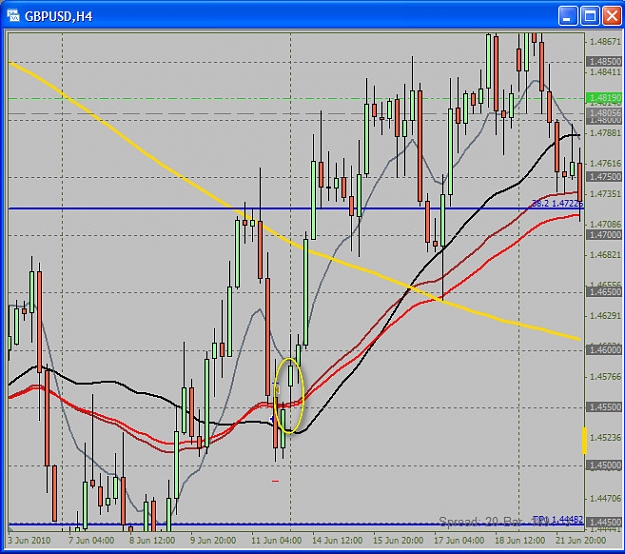This screenshot has height=554, width=625.
Task: Click the 1.47086 price scale value
Action: click(x=605, y=224)
